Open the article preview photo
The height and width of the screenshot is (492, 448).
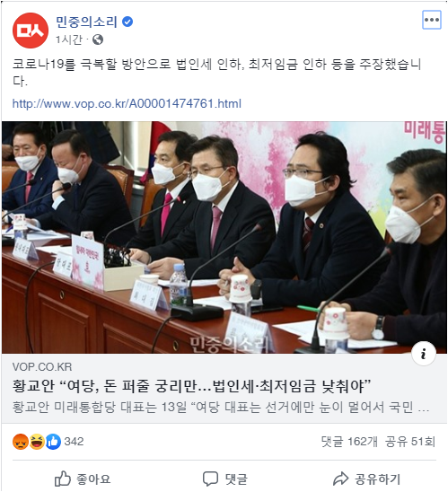click(224, 237)
